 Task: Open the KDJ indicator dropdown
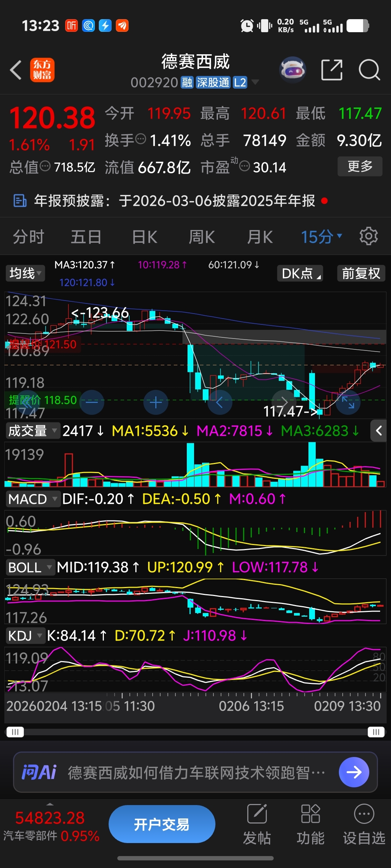click(25, 635)
